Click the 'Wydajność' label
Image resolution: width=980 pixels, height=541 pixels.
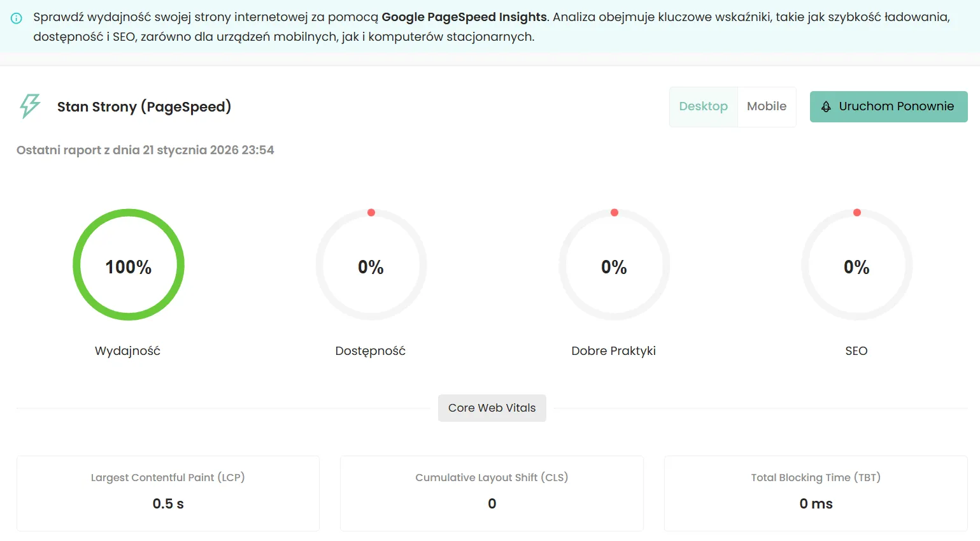(x=127, y=351)
